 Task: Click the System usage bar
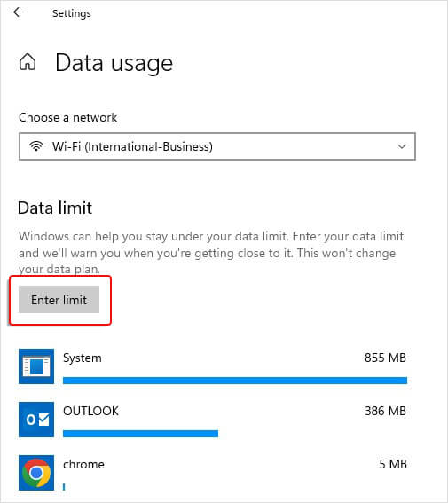pyautogui.click(x=235, y=381)
